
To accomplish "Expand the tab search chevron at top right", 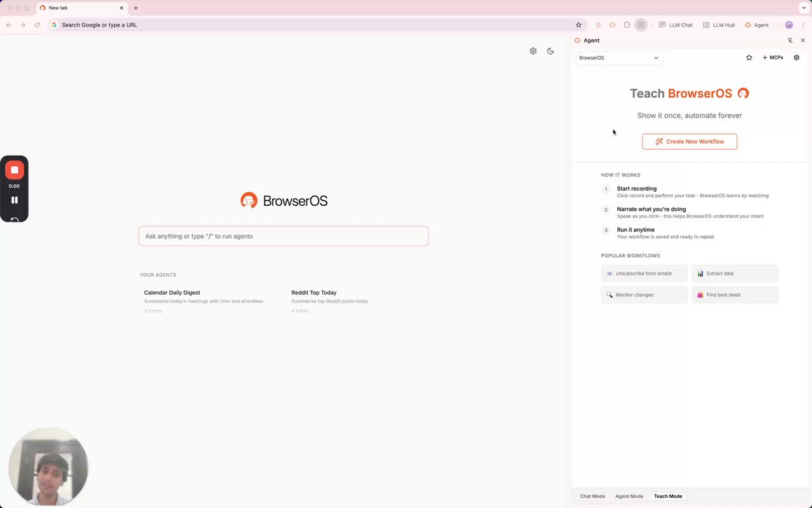I will (x=804, y=8).
